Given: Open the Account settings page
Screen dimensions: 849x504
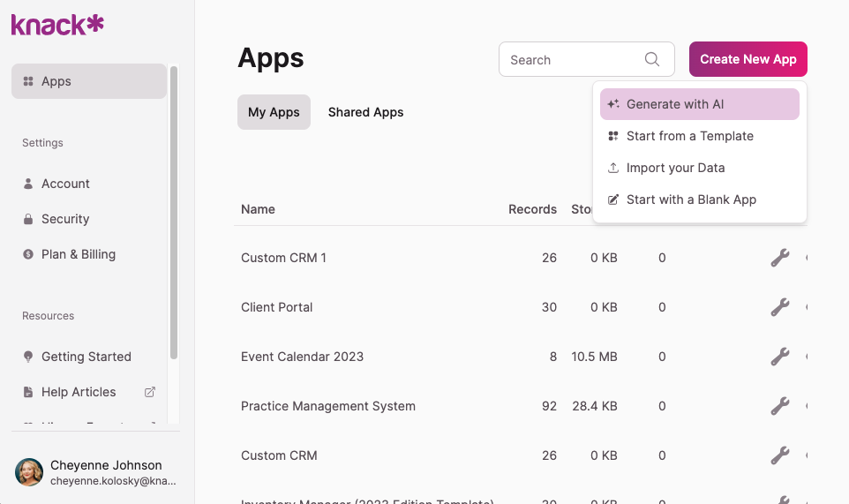Looking at the screenshot, I should click(65, 184).
